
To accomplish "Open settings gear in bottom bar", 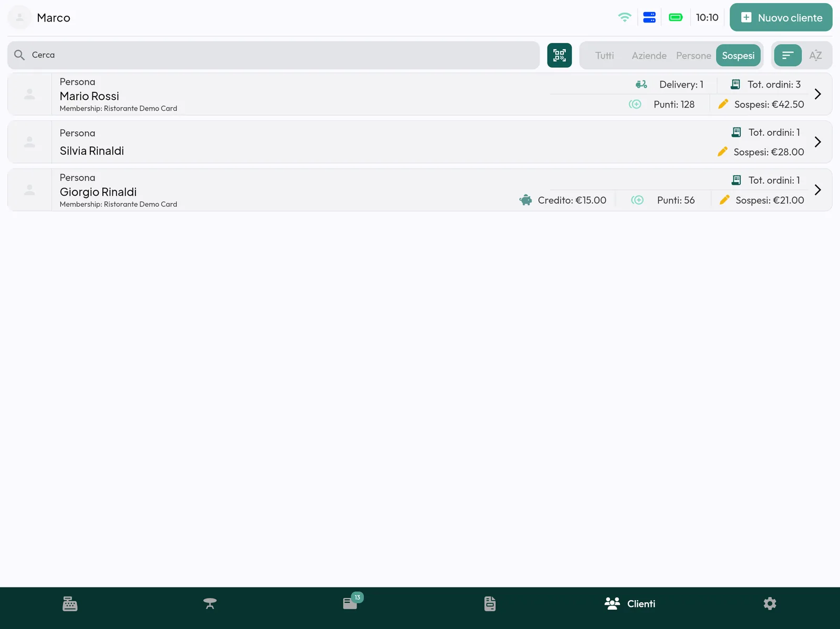I will click(x=770, y=604).
